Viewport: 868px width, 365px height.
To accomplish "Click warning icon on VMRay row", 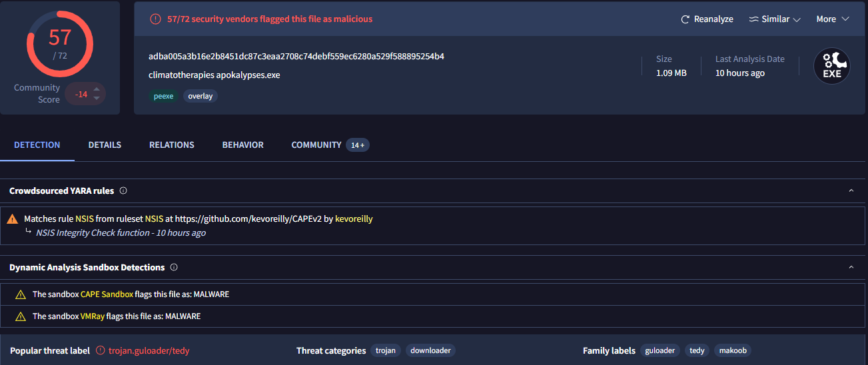I will click(21, 316).
